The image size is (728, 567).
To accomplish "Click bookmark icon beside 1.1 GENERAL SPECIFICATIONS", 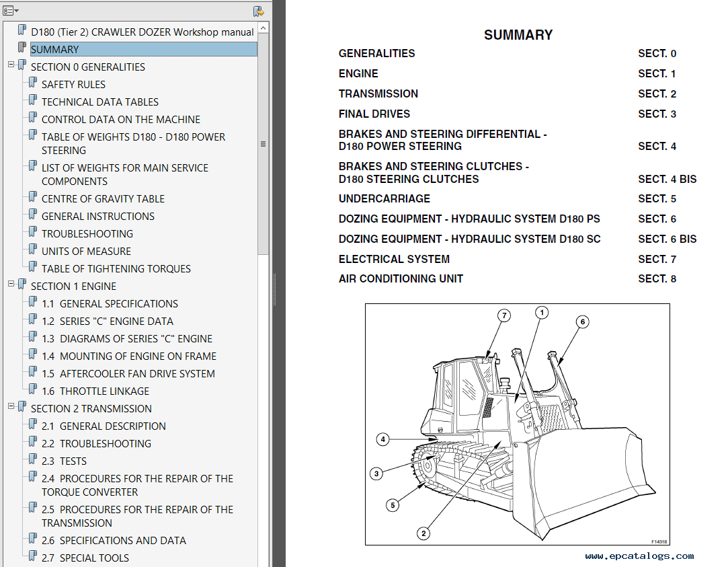I will pyautogui.click(x=32, y=302).
